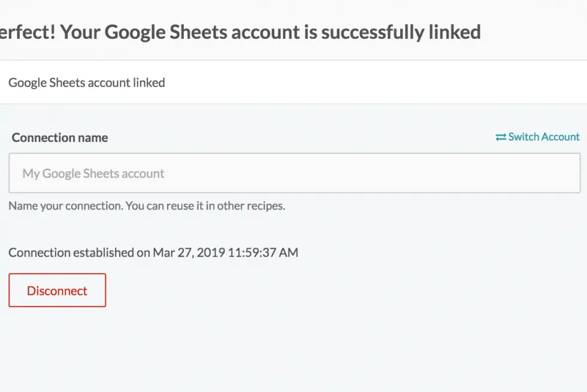Click the Google Sheets account linked header
The width and height of the screenshot is (587, 392).
pos(86,83)
